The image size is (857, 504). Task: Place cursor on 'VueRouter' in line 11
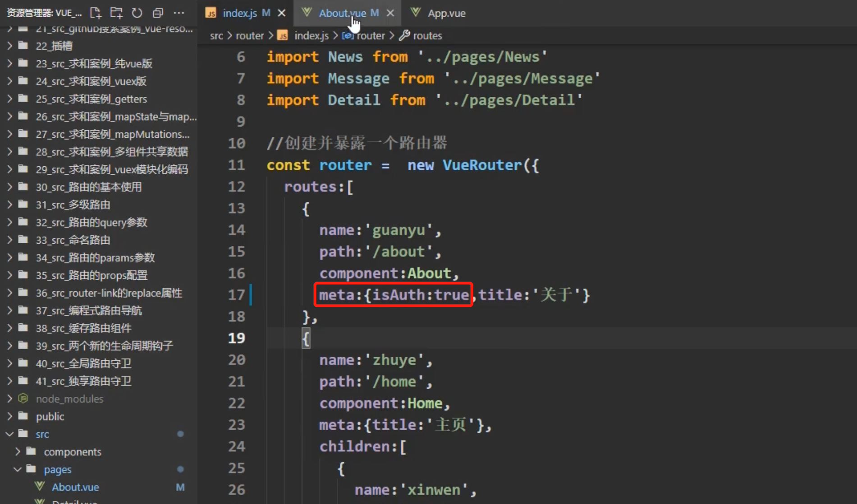(x=482, y=165)
